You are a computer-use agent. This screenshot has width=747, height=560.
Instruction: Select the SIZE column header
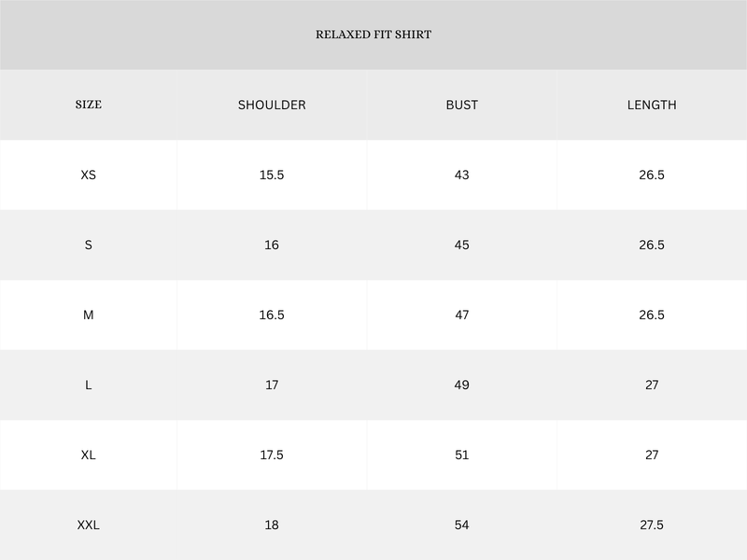click(x=88, y=105)
